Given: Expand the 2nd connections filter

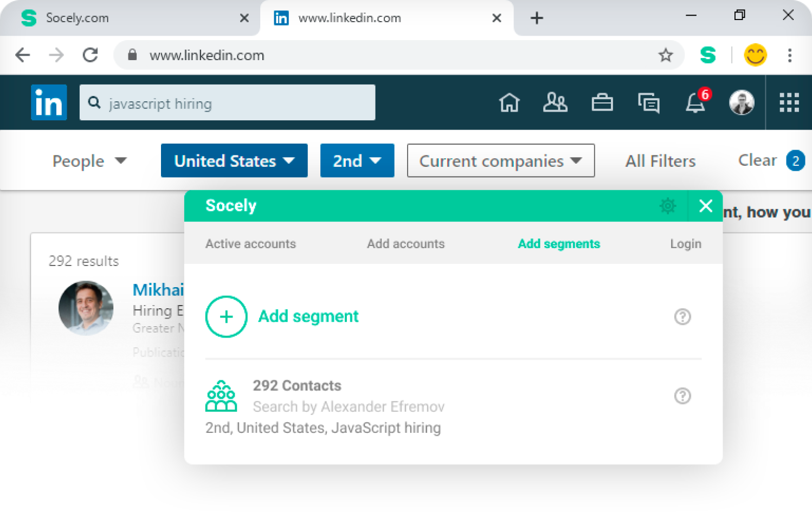Looking at the screenshot, I should tap(357, 160).
